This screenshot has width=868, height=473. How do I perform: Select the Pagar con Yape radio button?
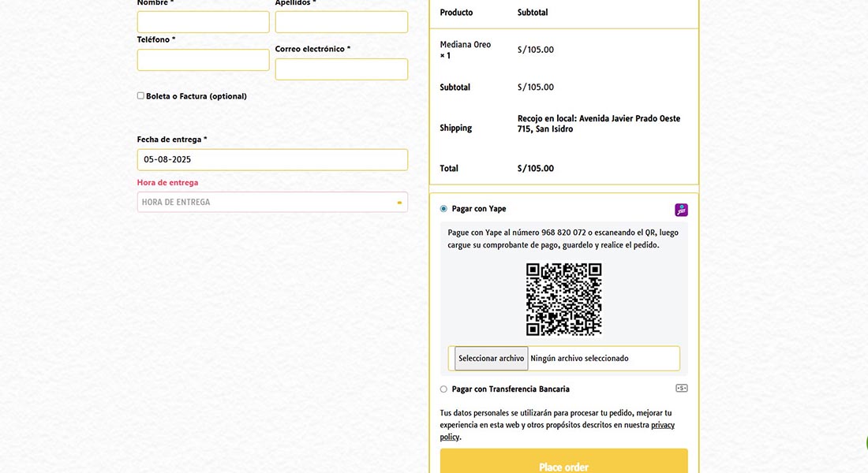443,209
